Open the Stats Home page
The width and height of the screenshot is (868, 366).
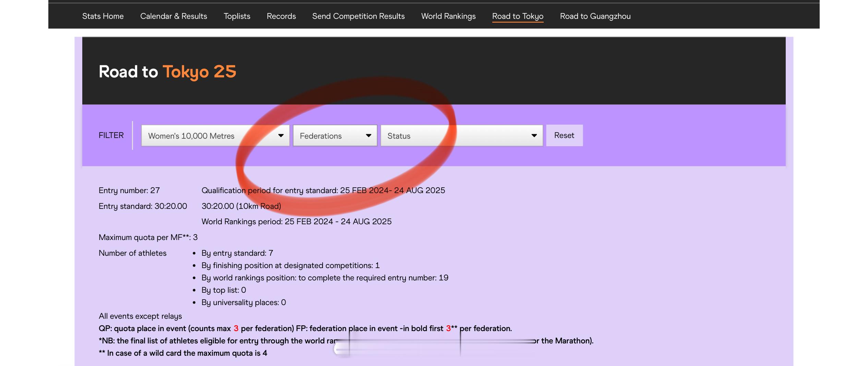pyautogui.click(x=103, y=16)
